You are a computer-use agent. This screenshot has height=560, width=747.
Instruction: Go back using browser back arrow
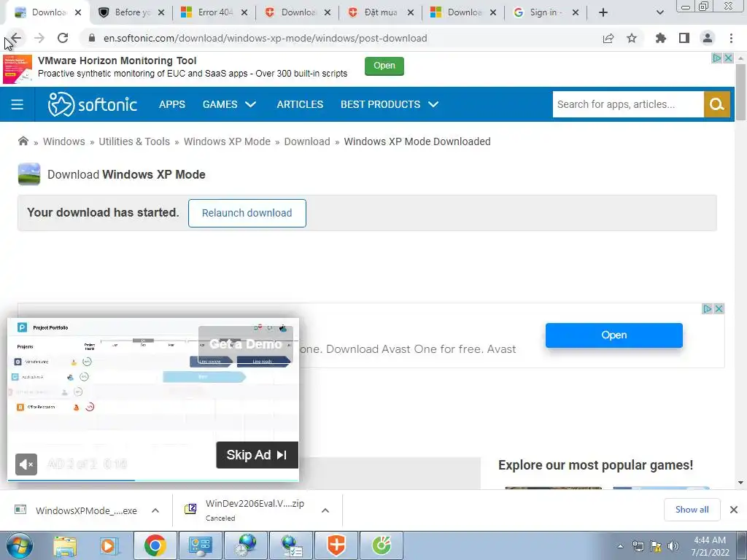(16, 38)
